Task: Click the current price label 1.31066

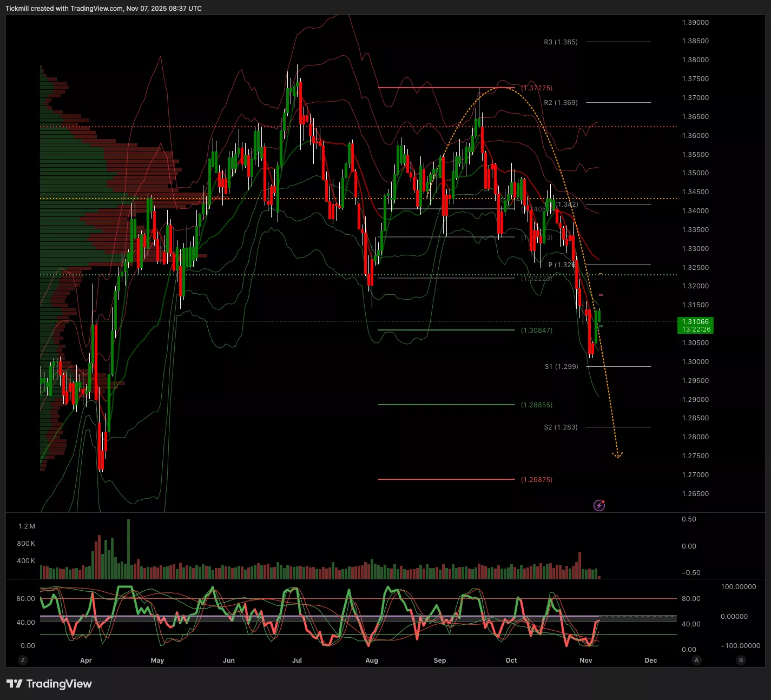Action: click(695, 322)
